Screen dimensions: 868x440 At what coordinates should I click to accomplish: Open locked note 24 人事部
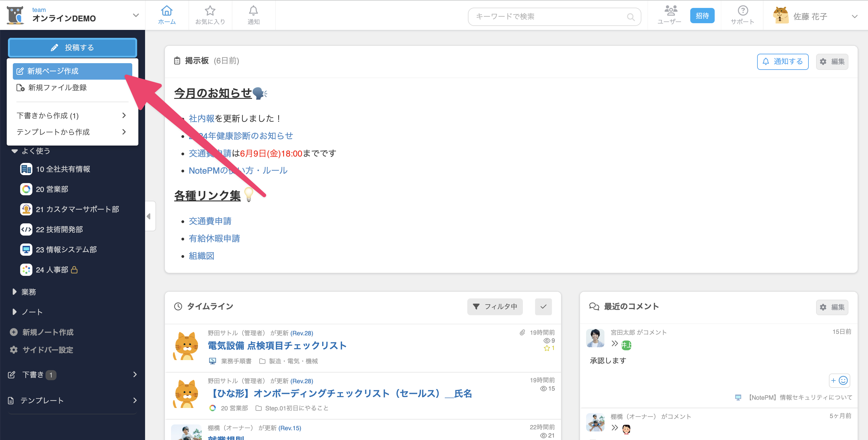pyautogui.click(x=49, y=270)
